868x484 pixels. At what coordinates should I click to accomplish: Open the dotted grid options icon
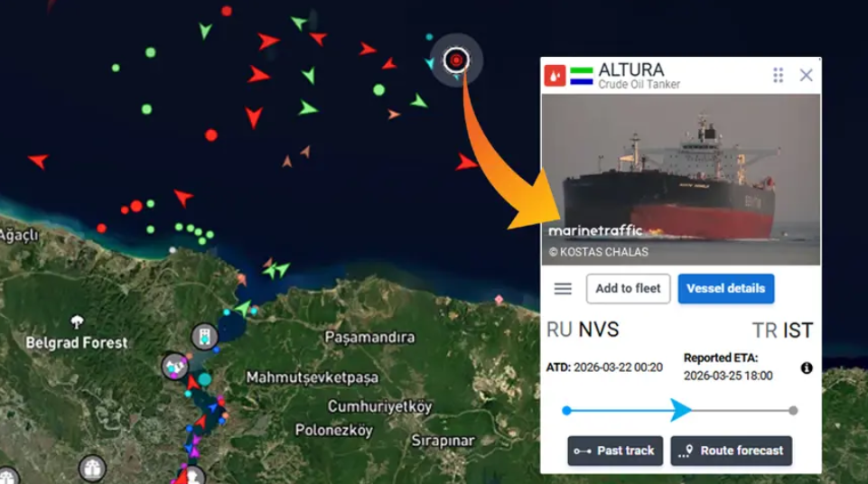778,75
